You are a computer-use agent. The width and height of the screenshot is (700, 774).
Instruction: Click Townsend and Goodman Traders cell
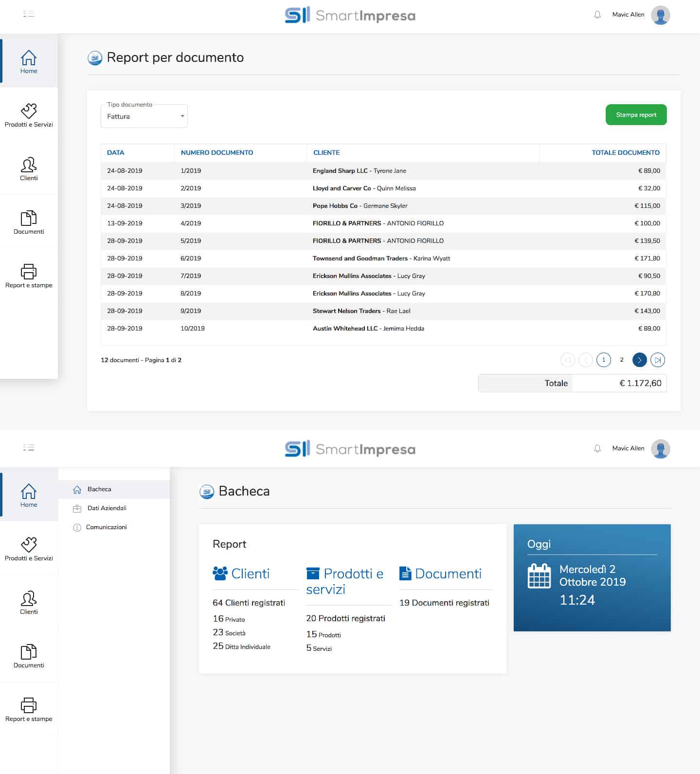(381, 258)
